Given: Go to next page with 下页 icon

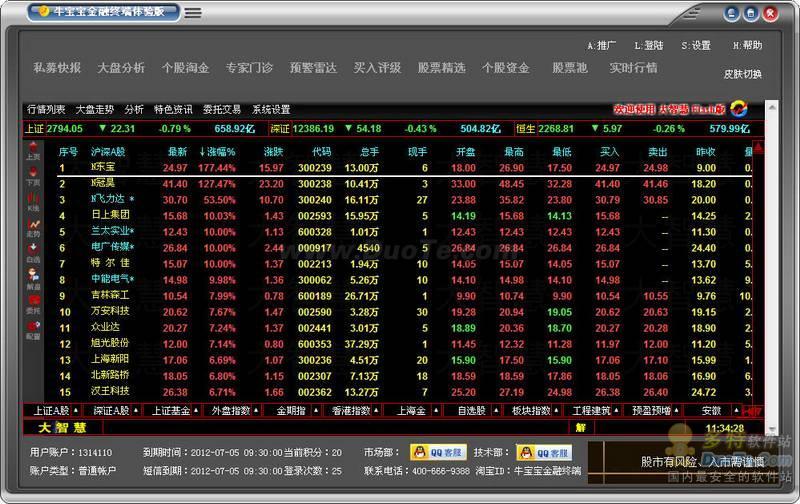Looking at the screenshot, I should tap(33, 176).
